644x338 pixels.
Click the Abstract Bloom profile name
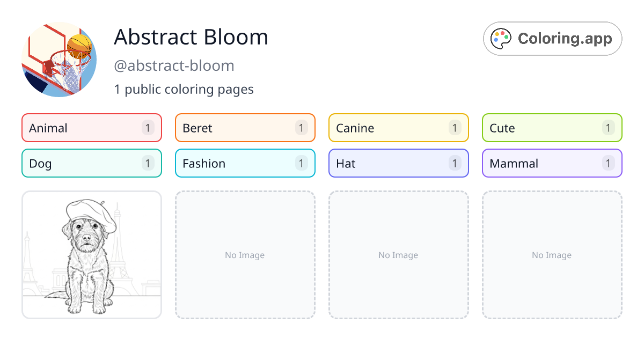click(x=191, y=37)
